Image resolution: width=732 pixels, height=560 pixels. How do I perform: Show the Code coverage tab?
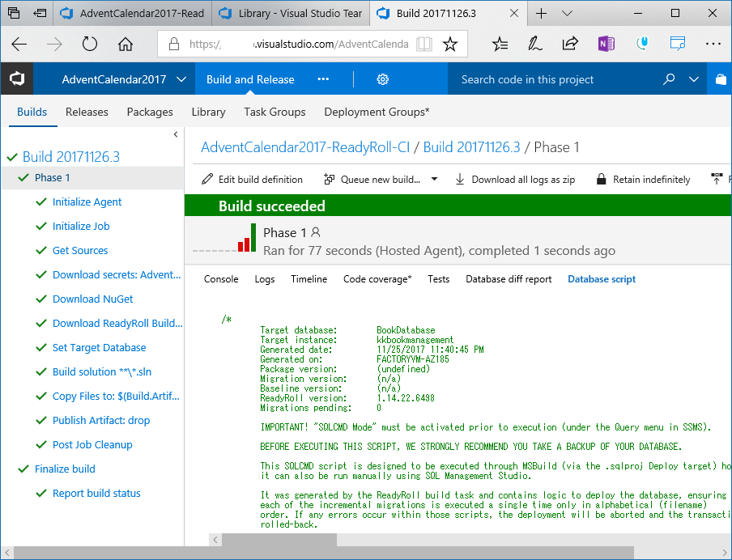pyautogui.click(x=377, y=279)
